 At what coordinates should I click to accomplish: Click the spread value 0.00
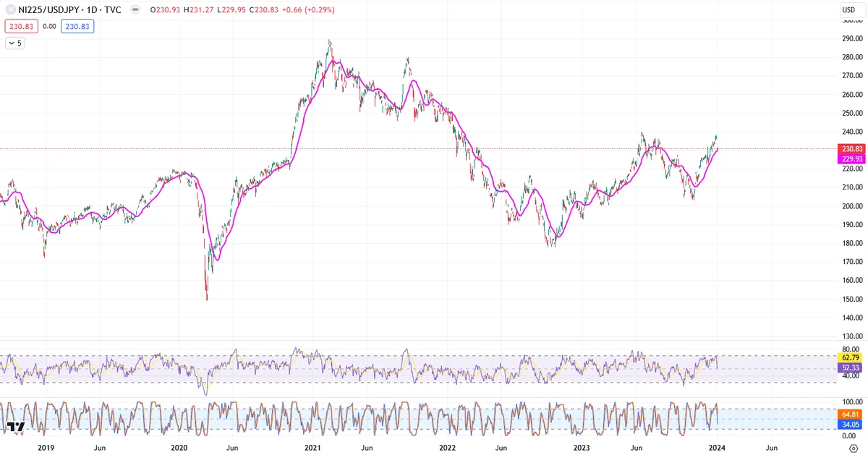pos(50,26)
